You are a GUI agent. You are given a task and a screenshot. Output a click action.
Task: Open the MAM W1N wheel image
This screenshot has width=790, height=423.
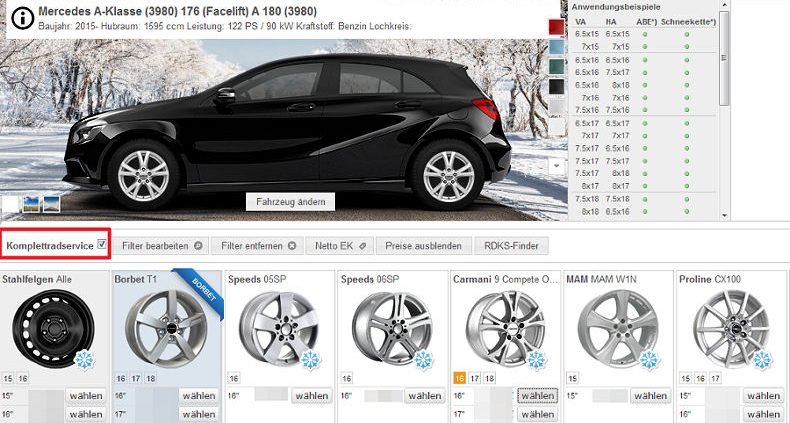click(x=618, y=328)
